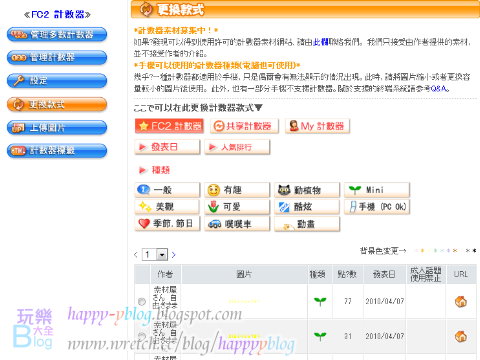Choose the 可愛 tulip category
This screenshot has width=480, height=360.
click(237, 207)
